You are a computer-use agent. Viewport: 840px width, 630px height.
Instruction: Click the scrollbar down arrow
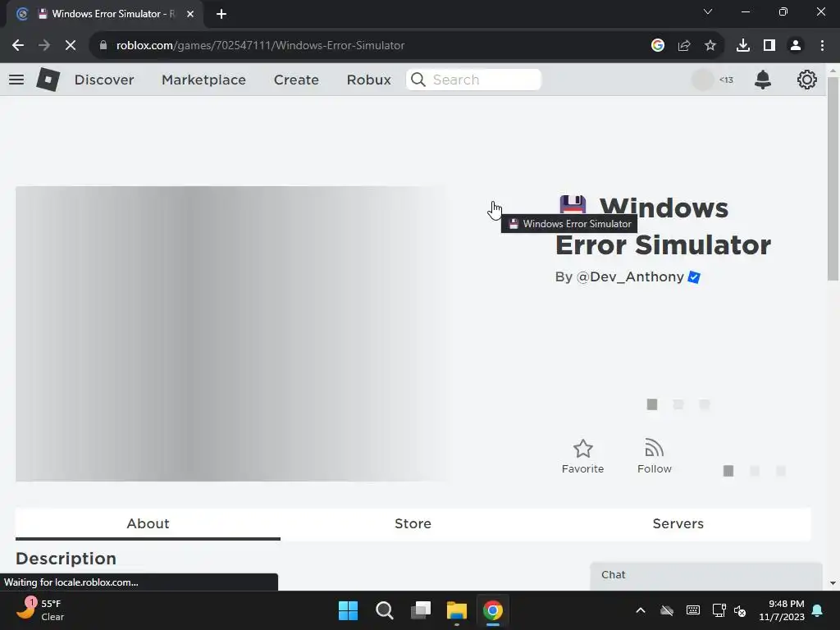(x=833, y=583)
